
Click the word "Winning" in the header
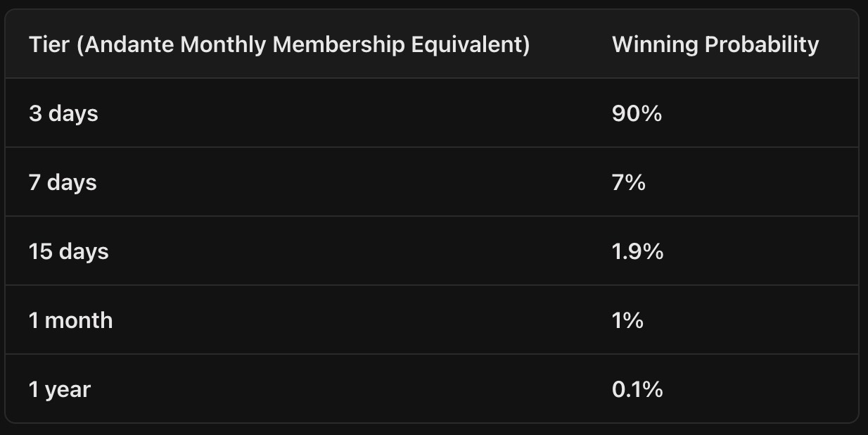[655, 44]
